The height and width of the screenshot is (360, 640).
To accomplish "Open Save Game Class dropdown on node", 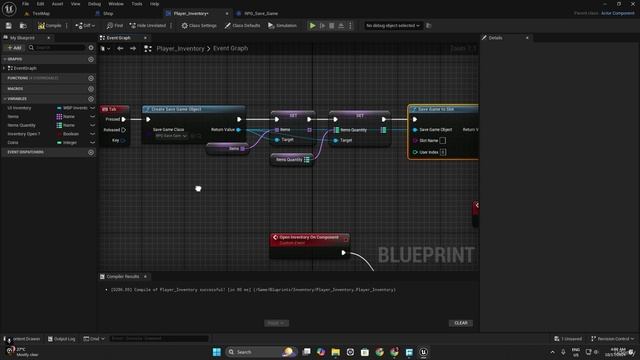I will tap(171, 136).
